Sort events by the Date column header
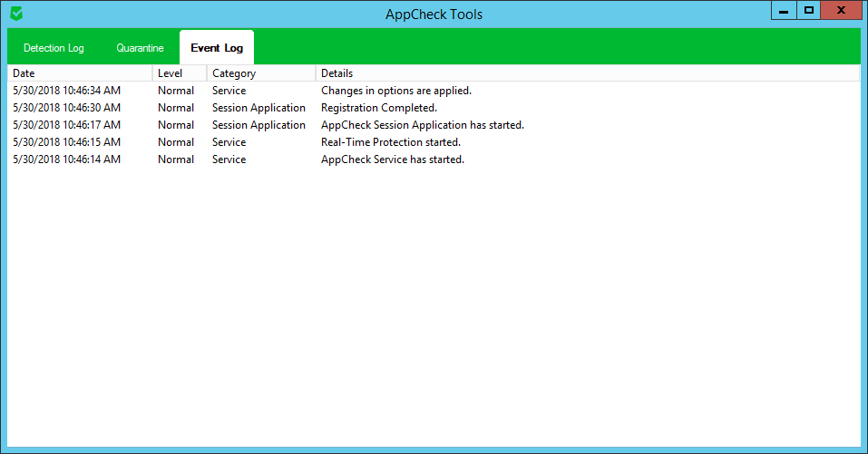Image resolution: width=868 pixels, height=454 pixels. coord(80,73)
